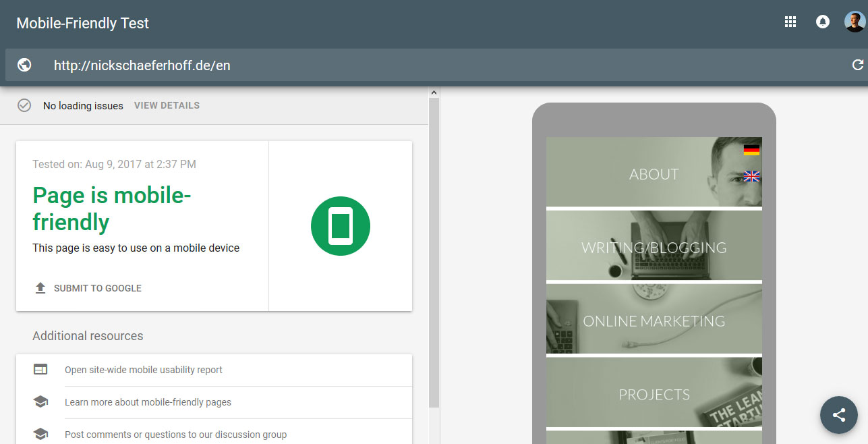Click 'This page is easy to use' text
868x444 pixels.
point(136,248)
